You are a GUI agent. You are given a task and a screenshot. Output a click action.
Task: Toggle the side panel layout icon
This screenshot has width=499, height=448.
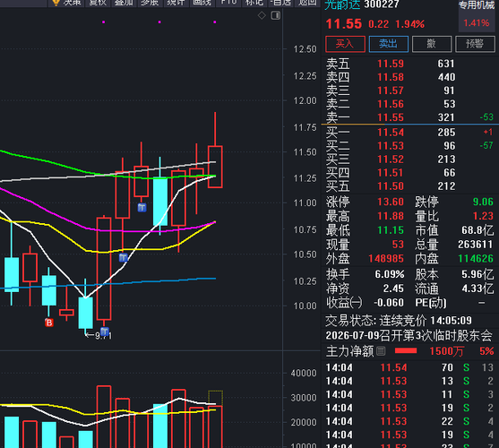276,15
